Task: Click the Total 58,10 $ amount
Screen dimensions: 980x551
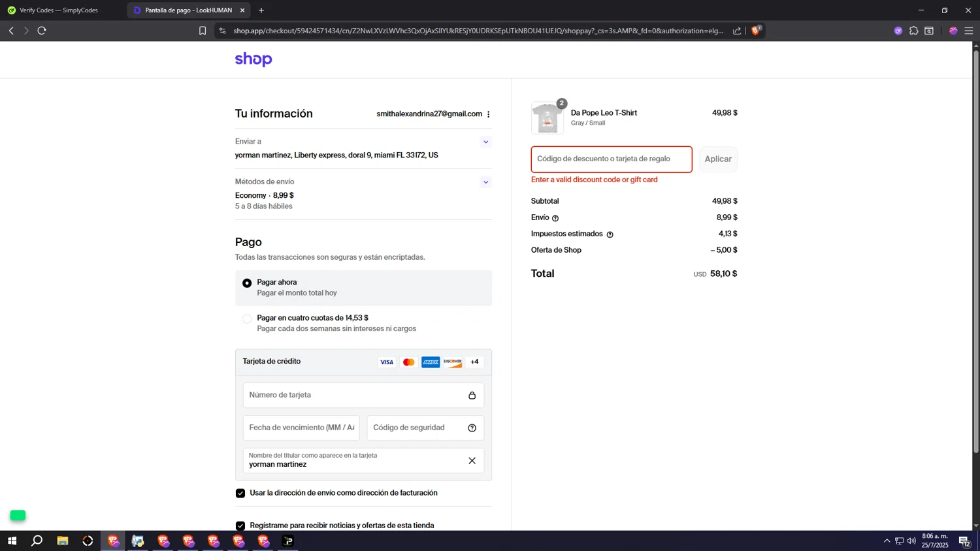Action: coord(724,274)
